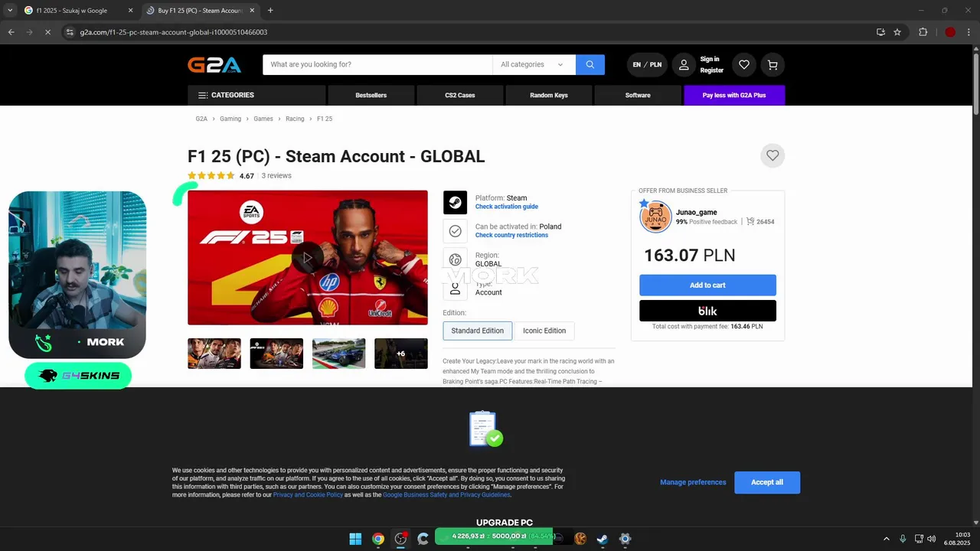The height and width of the screenshot is (551, 980).
Task: Play the F1 25 trailer video
Action: [308, 258]
